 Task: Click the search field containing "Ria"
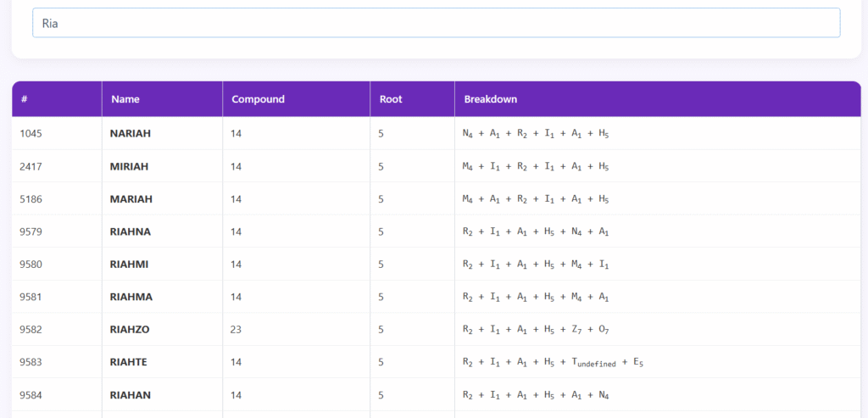point(436,23)
